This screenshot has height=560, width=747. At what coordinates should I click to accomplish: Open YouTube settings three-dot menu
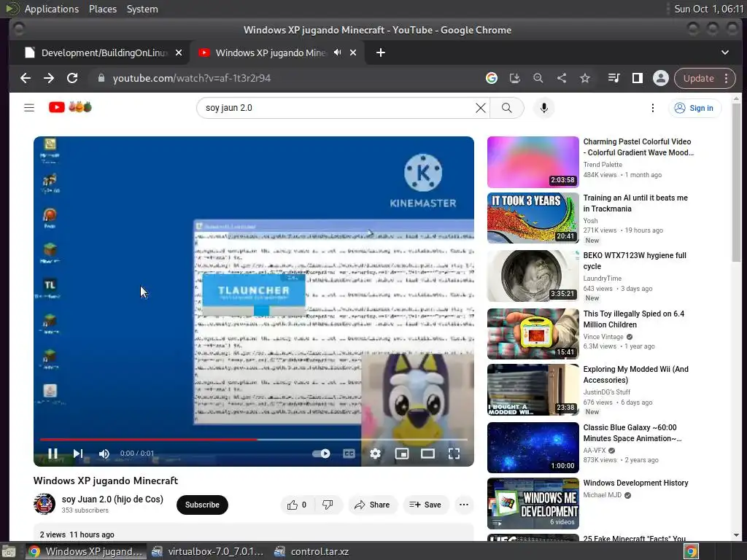click(x=653, y=108)
